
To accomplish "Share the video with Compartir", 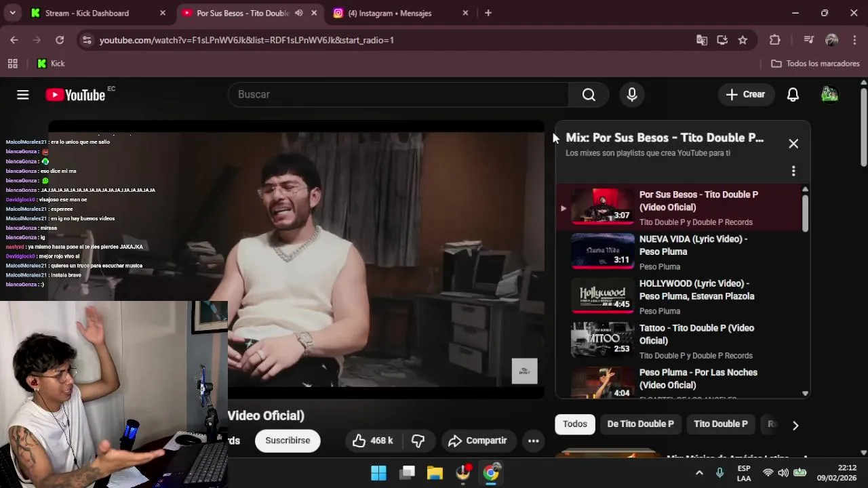I will (478, 441).
